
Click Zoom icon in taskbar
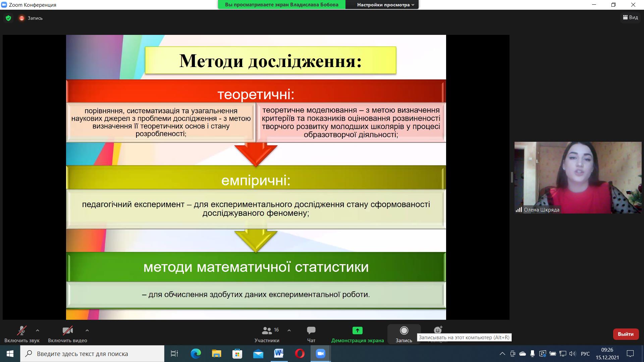pos(321,354)
